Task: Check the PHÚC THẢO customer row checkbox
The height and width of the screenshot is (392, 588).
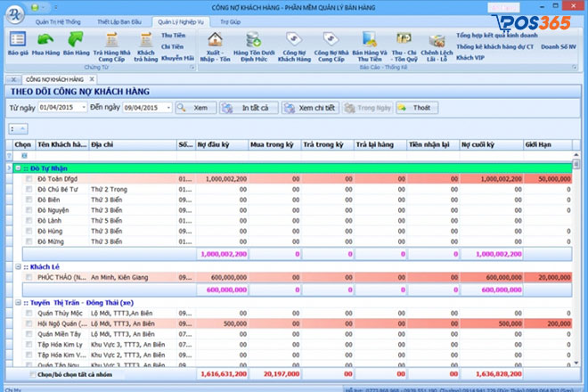Action: tap(29, 278)
